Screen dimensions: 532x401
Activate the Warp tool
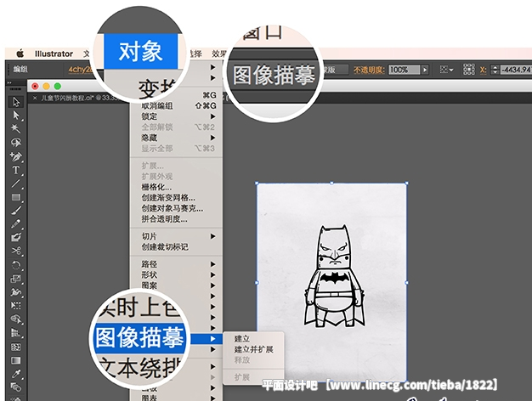tap(16, 292)
